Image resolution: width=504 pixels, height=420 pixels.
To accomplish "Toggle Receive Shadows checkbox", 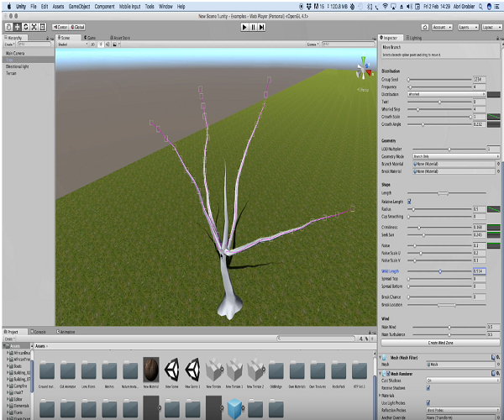I will pos(428,388).
